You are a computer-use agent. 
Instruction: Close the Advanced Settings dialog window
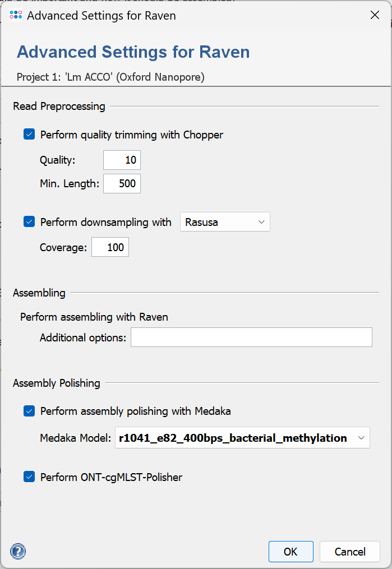375,15
